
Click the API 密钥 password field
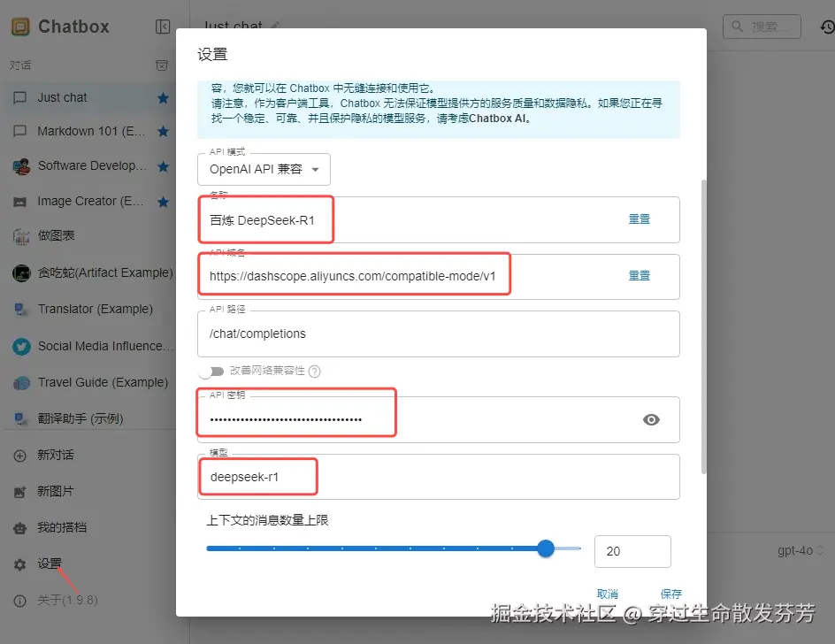[x=438, y=419]
